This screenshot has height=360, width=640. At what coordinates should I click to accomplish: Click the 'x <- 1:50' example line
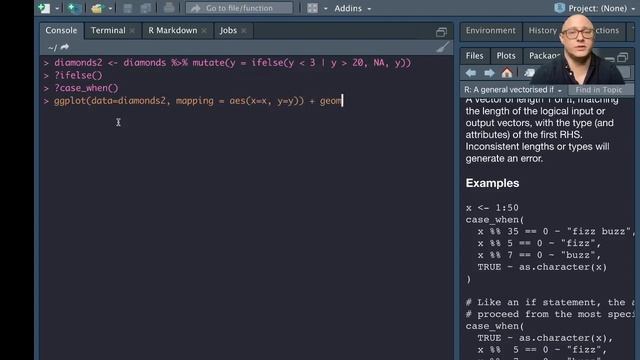tap(492, 208)
